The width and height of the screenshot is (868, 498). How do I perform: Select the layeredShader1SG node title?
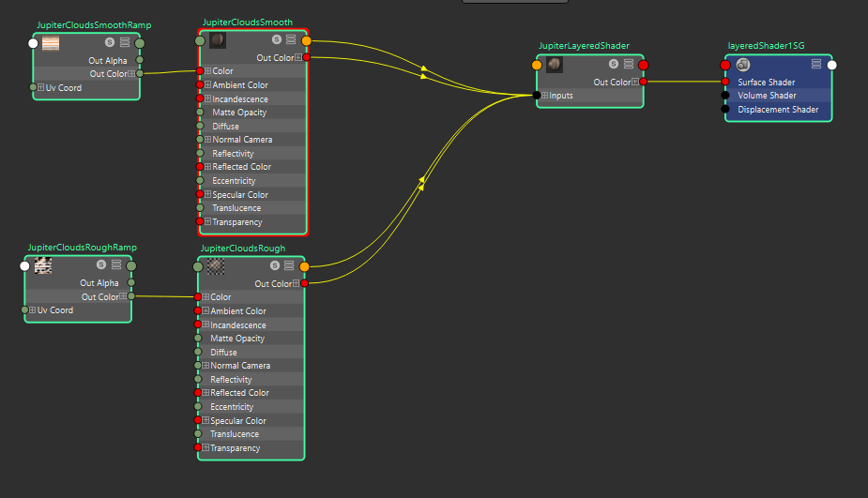coord(766,45)
